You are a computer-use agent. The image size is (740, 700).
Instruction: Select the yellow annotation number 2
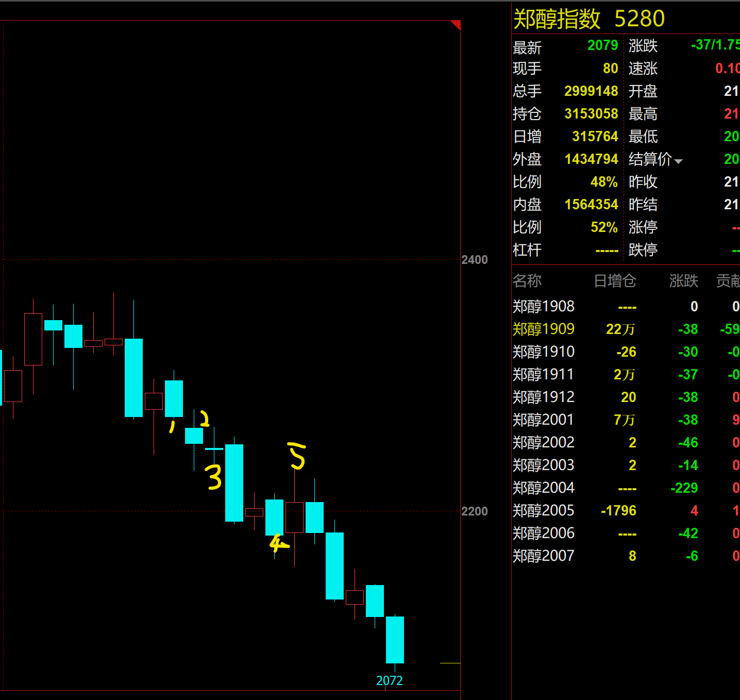click(x=205, y=419)
